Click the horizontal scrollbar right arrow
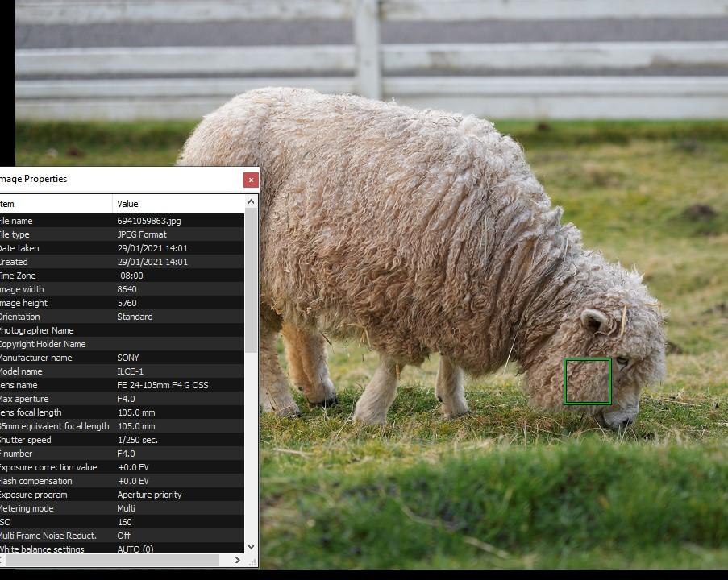Screen dimensions: 728x580 (238, 560)
